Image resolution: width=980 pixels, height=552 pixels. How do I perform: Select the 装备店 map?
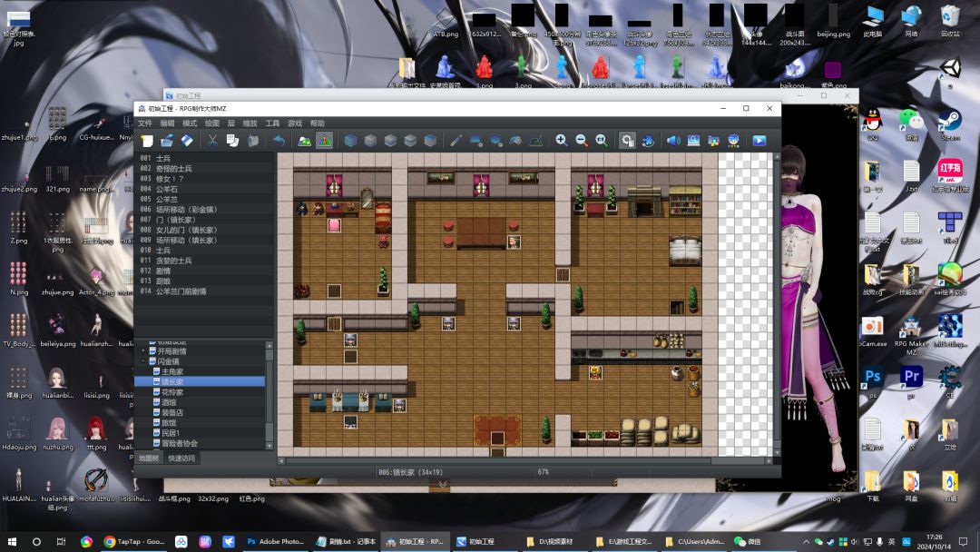(x=172, y=412)
